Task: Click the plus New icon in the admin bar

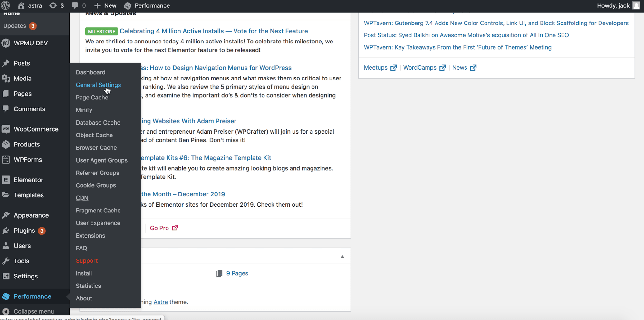Action: tap(97, 5)
